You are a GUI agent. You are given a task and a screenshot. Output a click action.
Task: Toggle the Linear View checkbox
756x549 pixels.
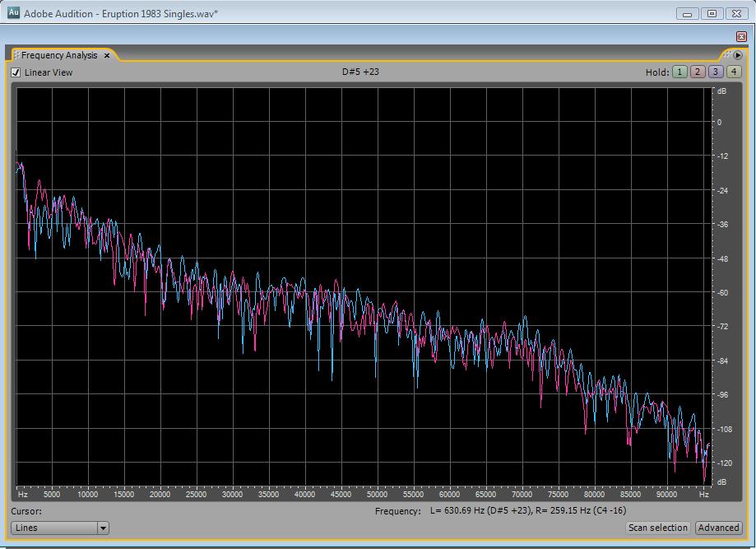pyautogui.click(x=16, y=72)
